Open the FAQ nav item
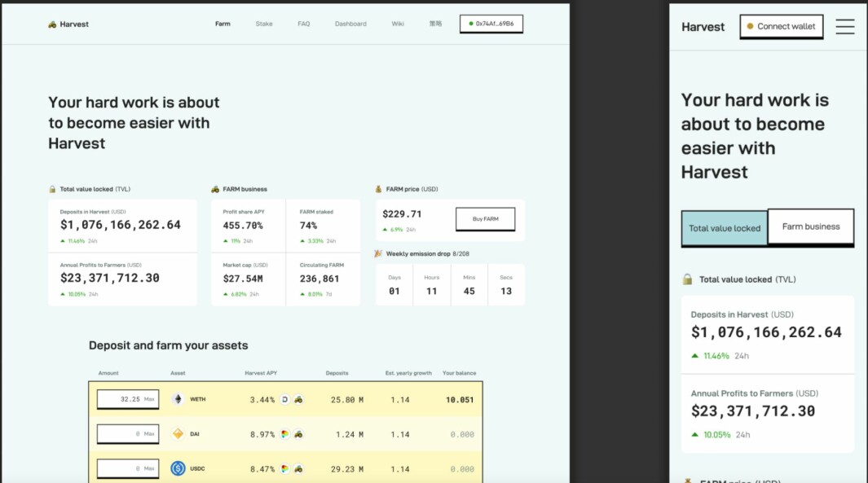The image size is (868, 483). pyautogui.click(x=304, y=24)
